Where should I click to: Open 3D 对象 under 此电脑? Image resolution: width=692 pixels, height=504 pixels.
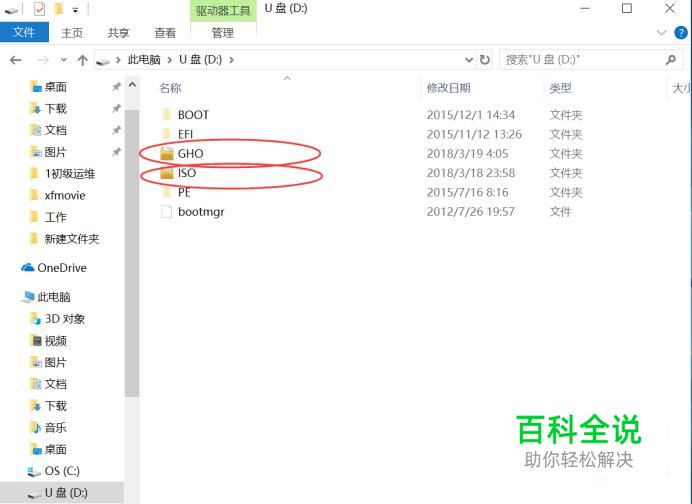[x=58, y=319]
